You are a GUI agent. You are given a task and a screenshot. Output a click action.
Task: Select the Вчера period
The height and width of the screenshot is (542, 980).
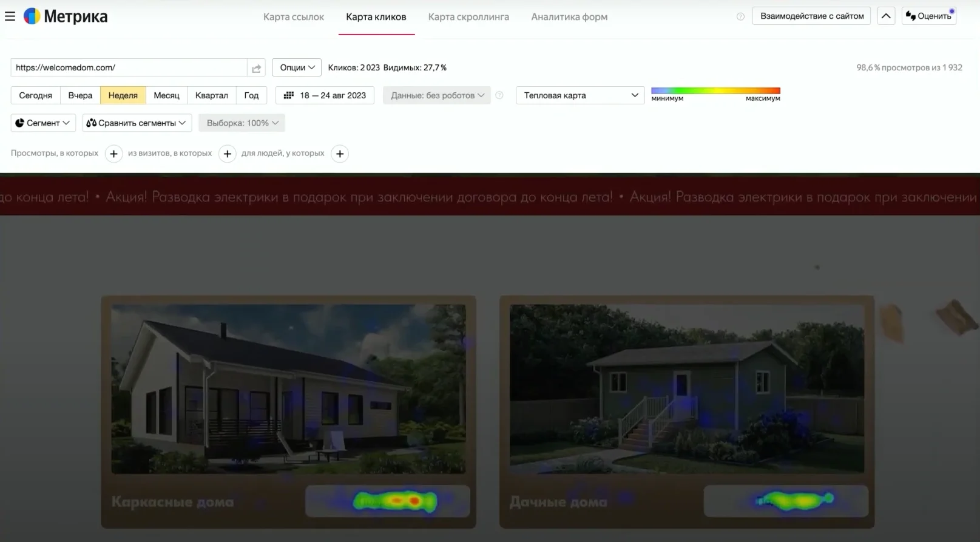coord(80,95)
